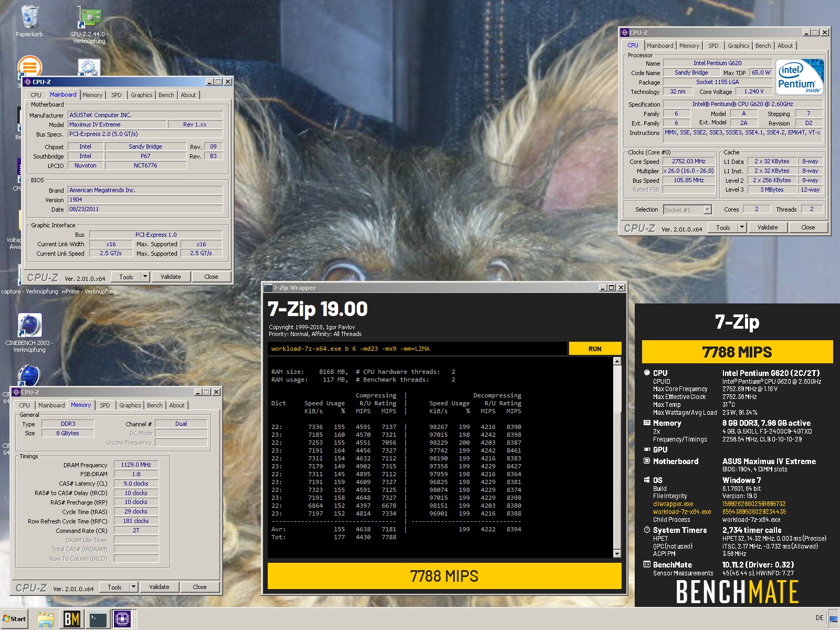Click the DRAM Frequency 1129.0 MHz value

click(x=136, y=465)
